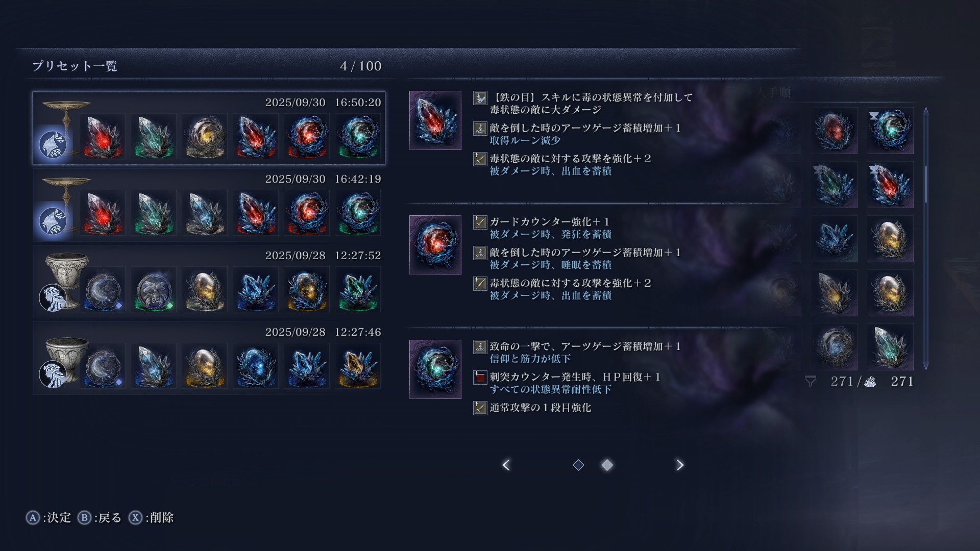The height and width of the screenshot is (551, 980).
Task: Click the red relic beside the Iron Eye description
Action: pos(435,120)
